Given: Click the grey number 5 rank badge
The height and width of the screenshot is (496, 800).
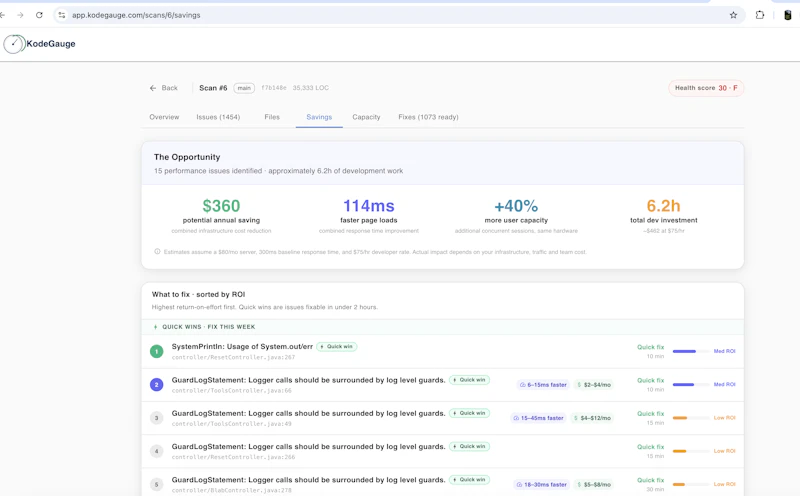Looking at the screenshot, I should pos(157,484).
